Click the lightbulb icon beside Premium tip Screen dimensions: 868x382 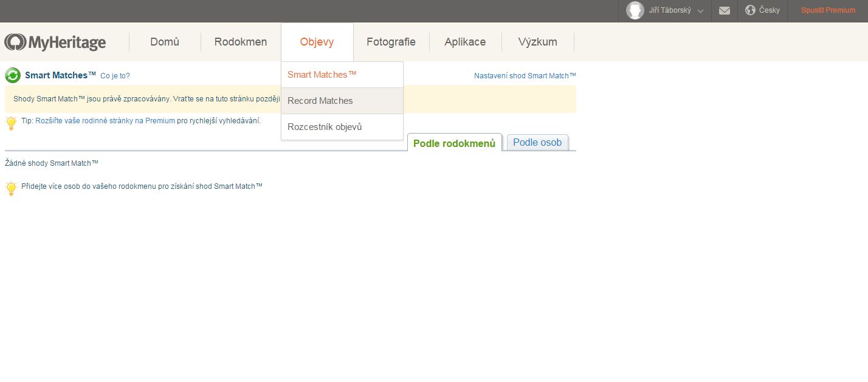[11, 123]
